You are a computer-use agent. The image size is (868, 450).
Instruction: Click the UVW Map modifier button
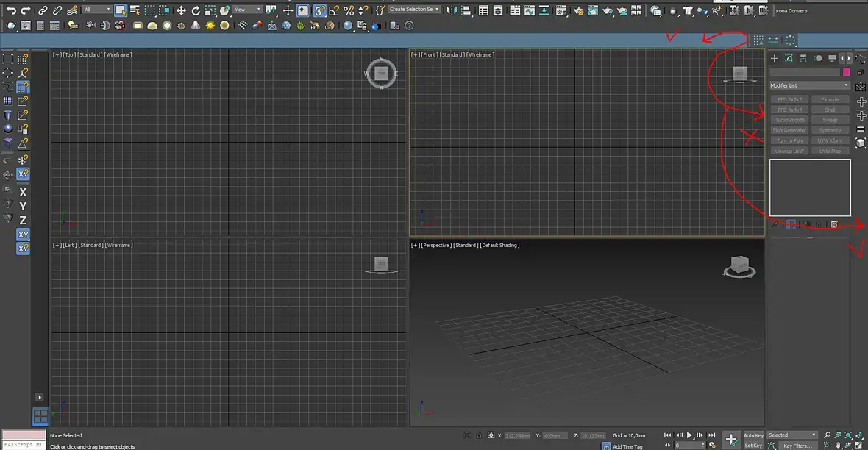coord(830,151)
